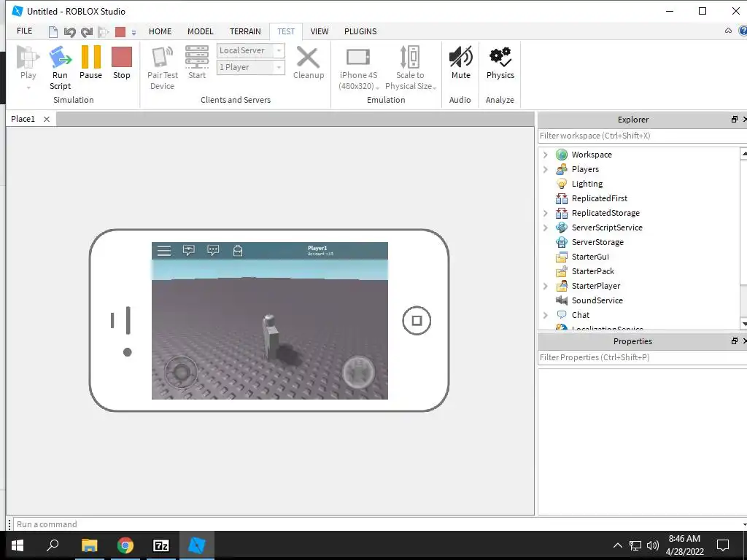Open Scale to Physical Size options
747x560 pixels.
[x=410, y=68]
